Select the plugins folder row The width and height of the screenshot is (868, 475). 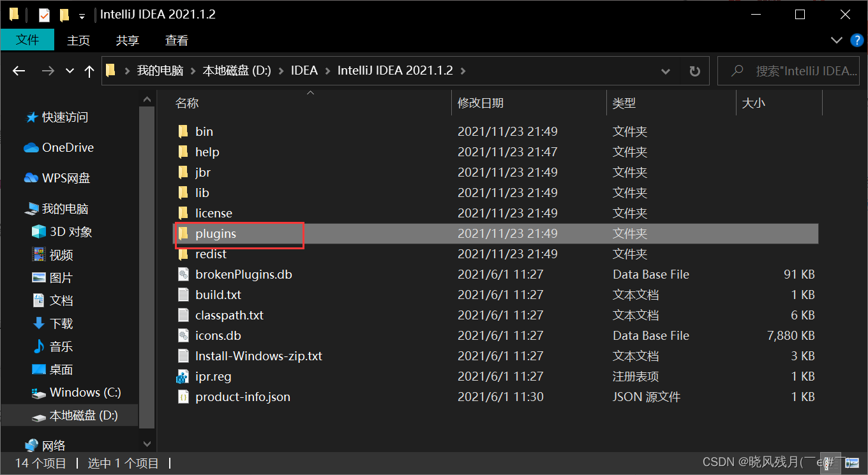click(x=496, y=233)
